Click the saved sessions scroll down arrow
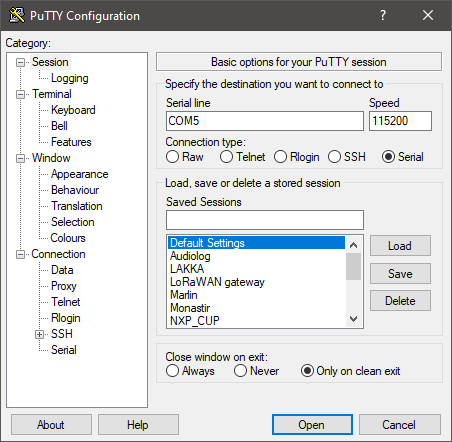 point(354,319)
